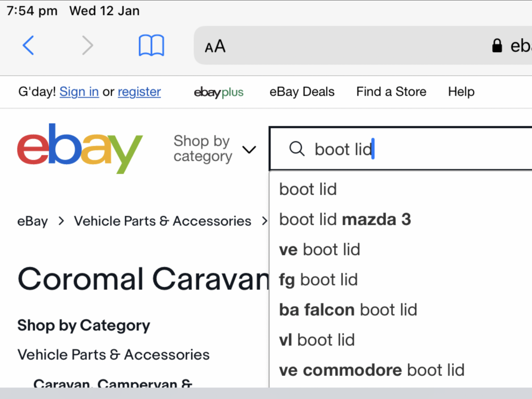Tap the Safari back arrow
The width and height of the screenshot is (532, 399).
tap(28, 45)
